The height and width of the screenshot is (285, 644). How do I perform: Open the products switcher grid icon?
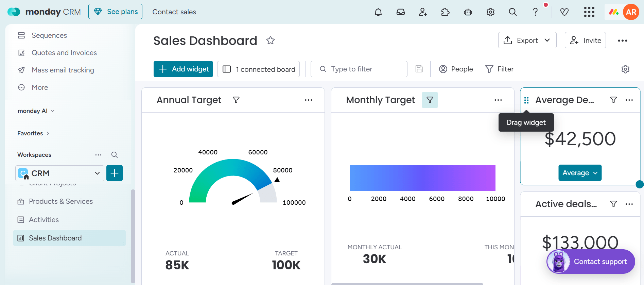click(589, 12)
